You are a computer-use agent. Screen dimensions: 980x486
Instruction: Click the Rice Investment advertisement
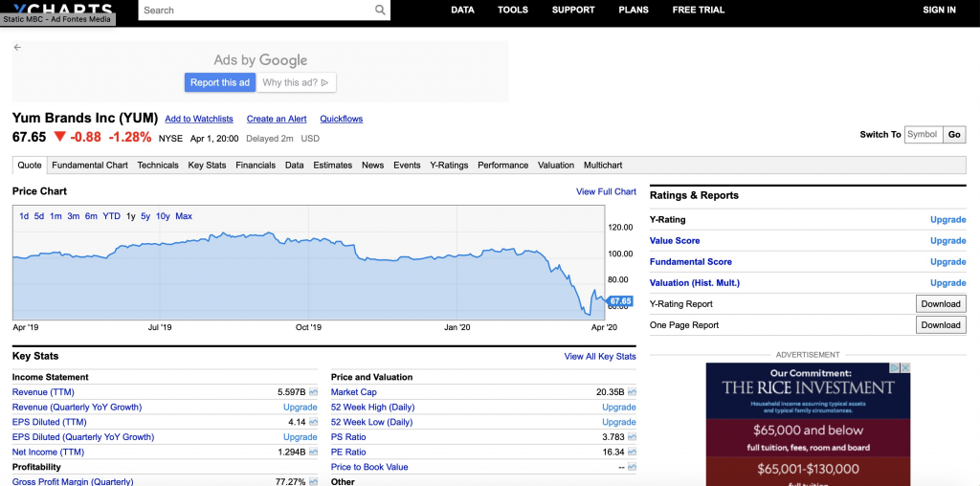point(808,425)
